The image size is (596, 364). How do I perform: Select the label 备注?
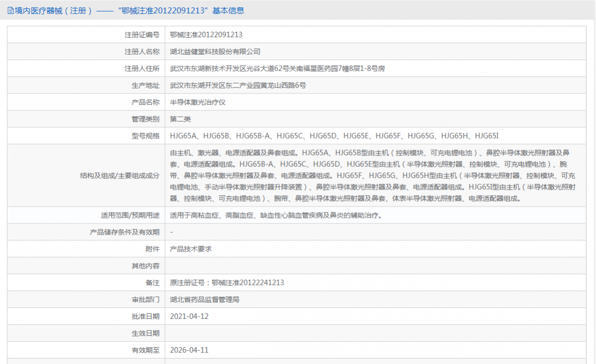tap(152, 283)
